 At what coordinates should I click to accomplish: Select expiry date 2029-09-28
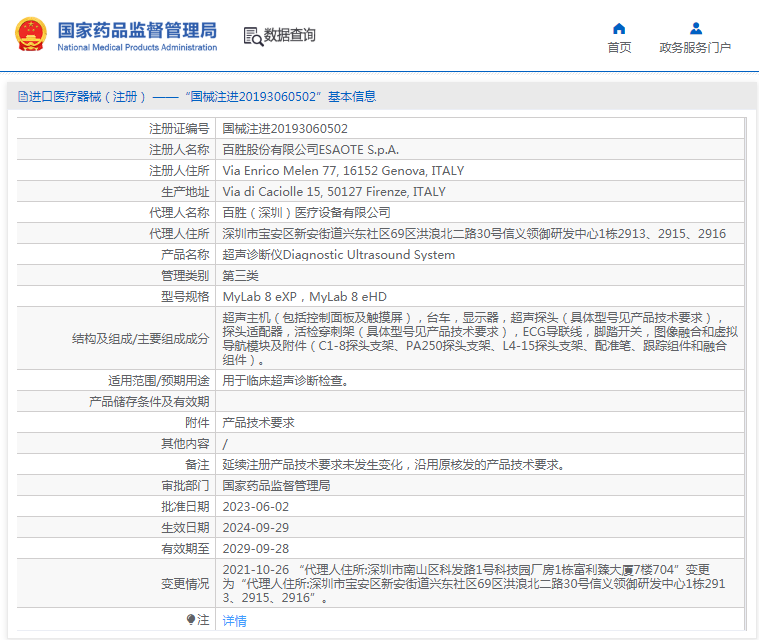tap(256, 549)
